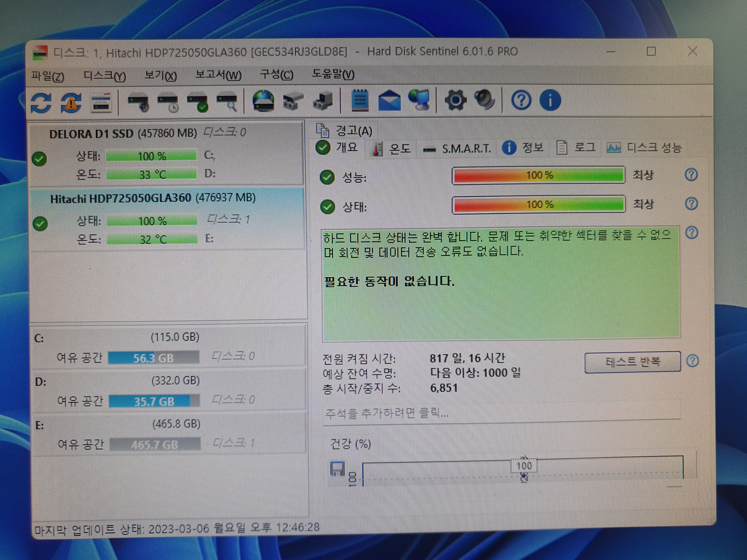Click the envelope send email icon
The image size is (747, 560).
[x=390, y=101]
